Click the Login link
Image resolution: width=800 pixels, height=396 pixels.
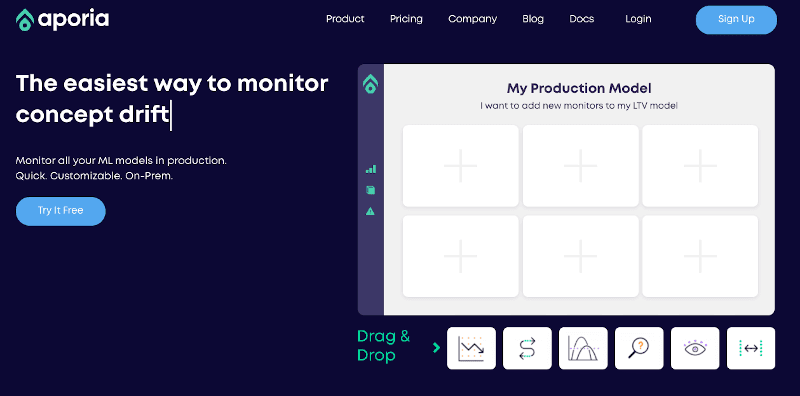click(638, 19)
